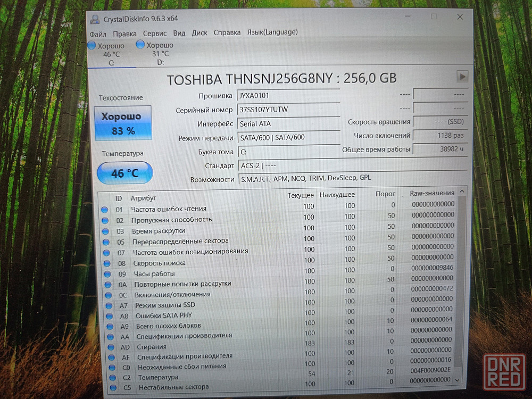This screenshot has height=399, width=532.
Task: Click the transfer mode field SATA/600 | SATA/600
Action: tap(289, 138)
